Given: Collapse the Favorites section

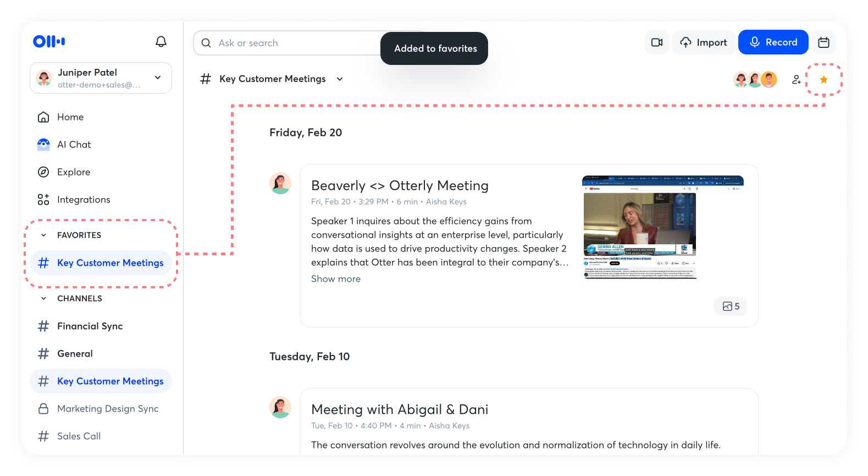Looking at the screenshot, I should 44,236.
